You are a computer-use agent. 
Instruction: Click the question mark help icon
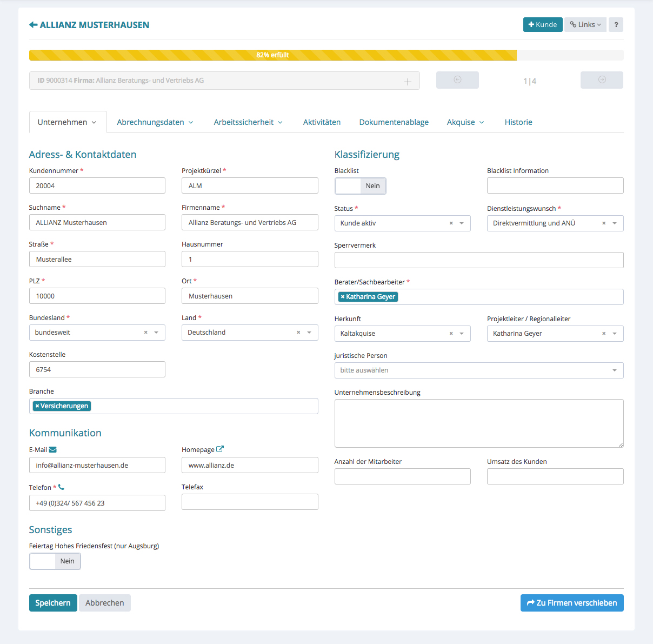[616, 25]
